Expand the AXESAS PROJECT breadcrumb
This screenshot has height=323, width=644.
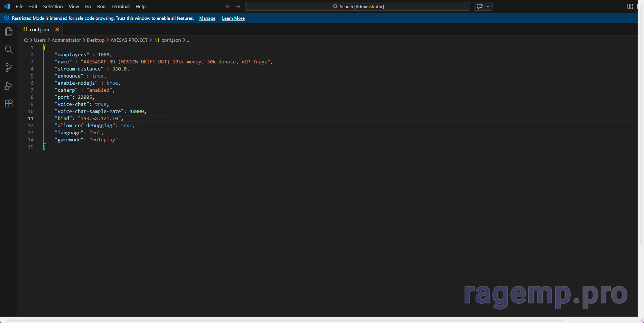point(129,40)
